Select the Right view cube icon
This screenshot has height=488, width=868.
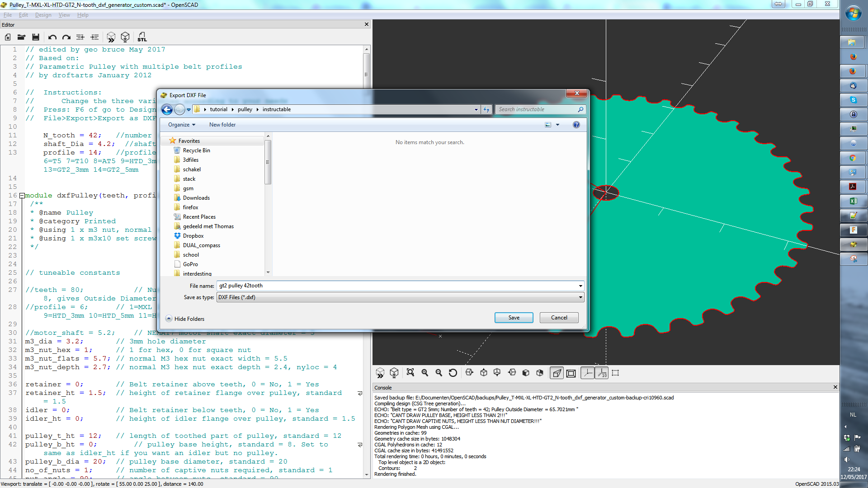469,373
